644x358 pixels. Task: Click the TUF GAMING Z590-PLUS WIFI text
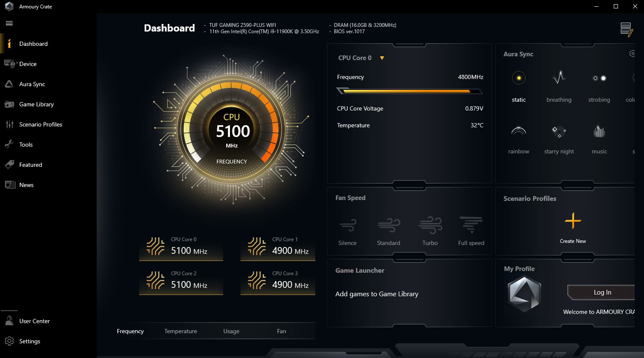tap(243, 25)
